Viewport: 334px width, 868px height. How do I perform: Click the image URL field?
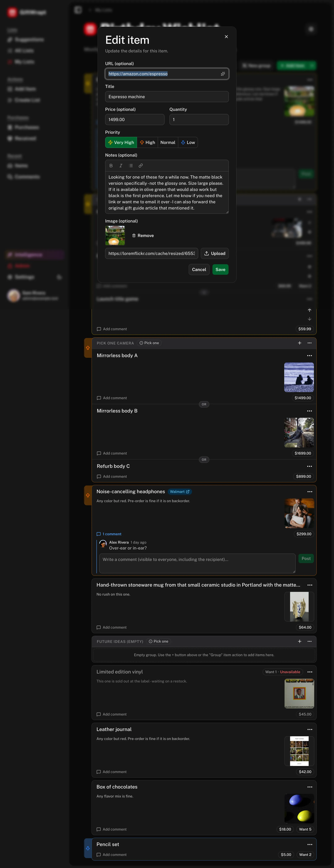click(152, 253)
